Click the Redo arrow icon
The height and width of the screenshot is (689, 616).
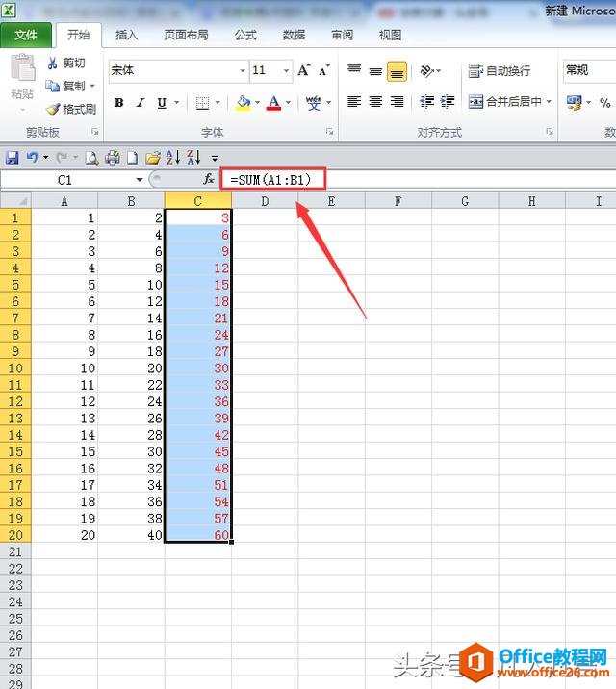point(62,157)
